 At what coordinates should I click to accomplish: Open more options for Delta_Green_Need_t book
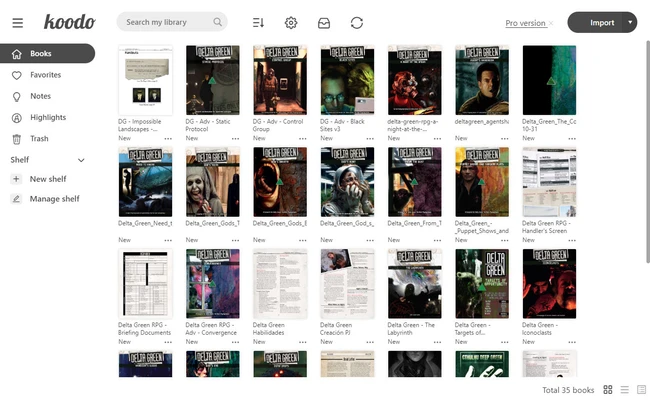(168, 240)
